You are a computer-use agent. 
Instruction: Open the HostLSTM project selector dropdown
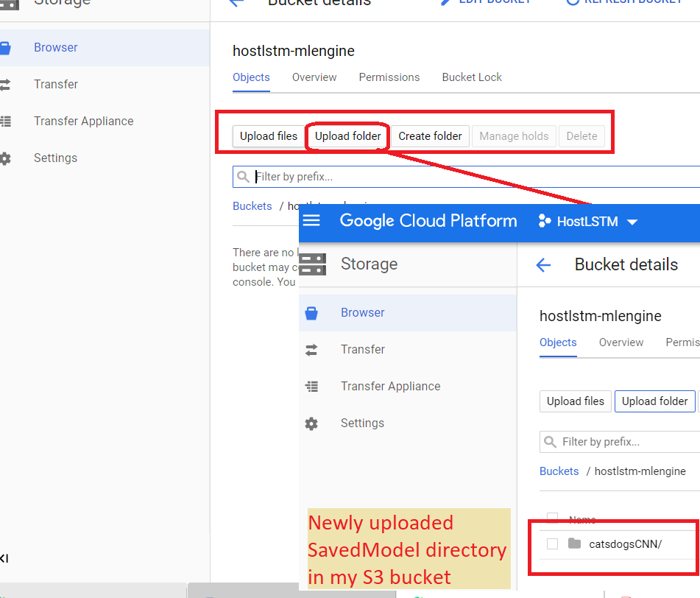pyautogui.click(x=587, y=222)
